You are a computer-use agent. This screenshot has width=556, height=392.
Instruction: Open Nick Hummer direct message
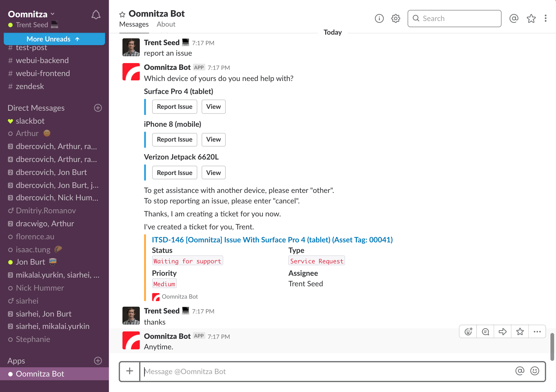(54, 288)
